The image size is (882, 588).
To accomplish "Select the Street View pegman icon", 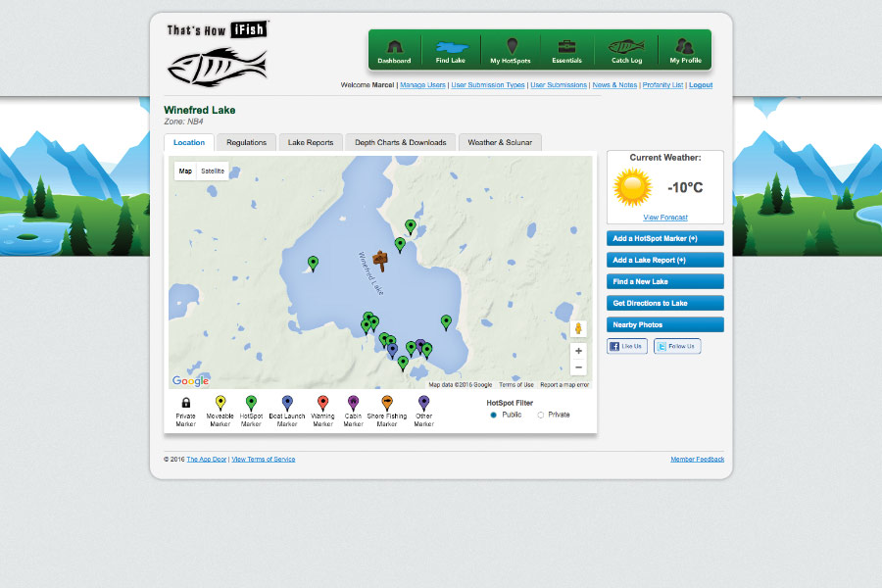I will [578, 328].
